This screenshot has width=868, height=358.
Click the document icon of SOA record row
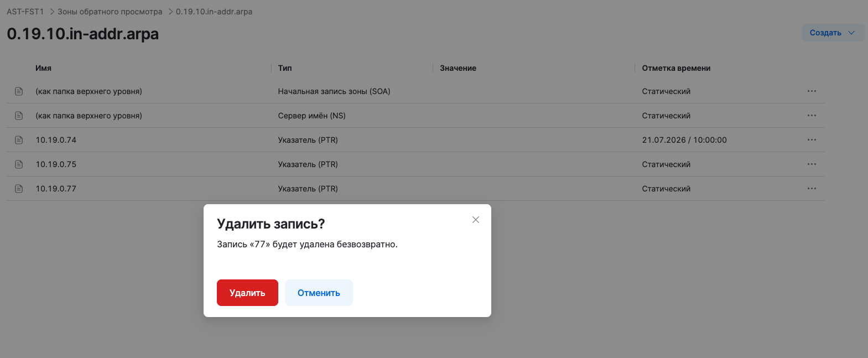tap(19, 91)
